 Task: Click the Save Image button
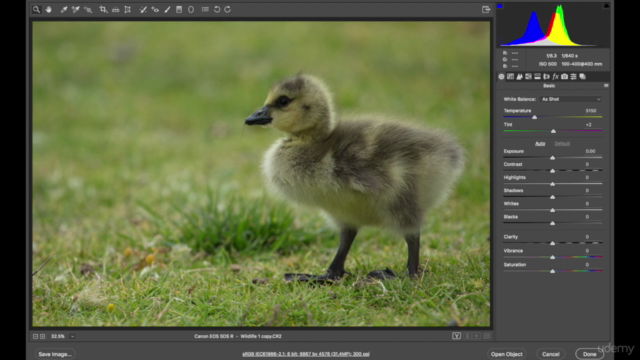(x=55, y=354)
